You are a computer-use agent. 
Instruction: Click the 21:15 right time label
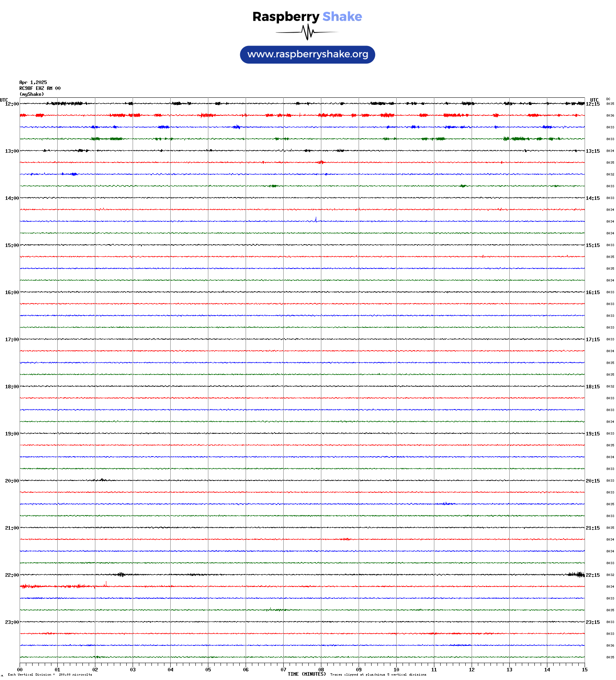593,528
